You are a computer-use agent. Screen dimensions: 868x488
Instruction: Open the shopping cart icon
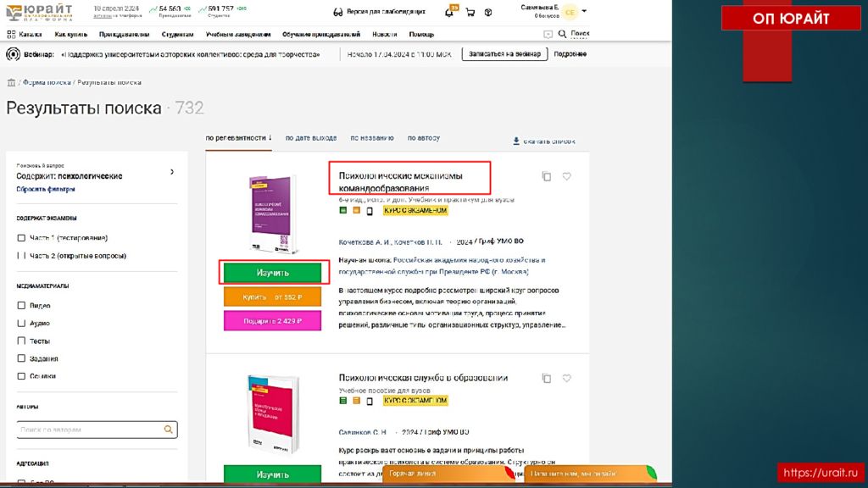pyautogui.click(x=470, y=12)
